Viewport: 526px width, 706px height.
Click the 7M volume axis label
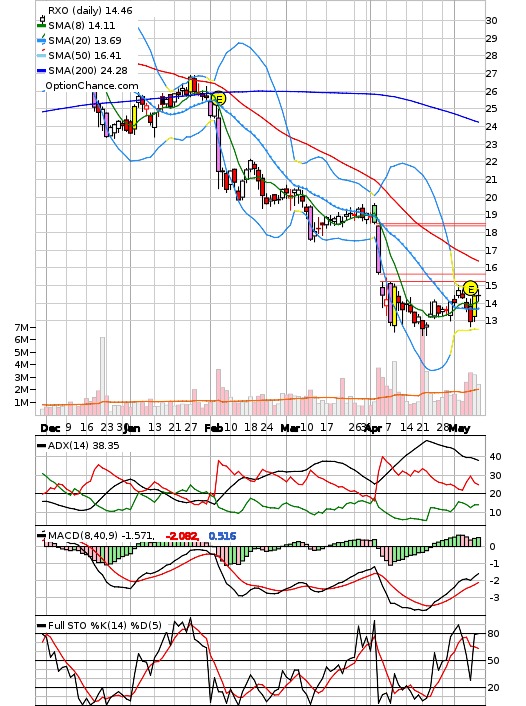coord(25,327)
